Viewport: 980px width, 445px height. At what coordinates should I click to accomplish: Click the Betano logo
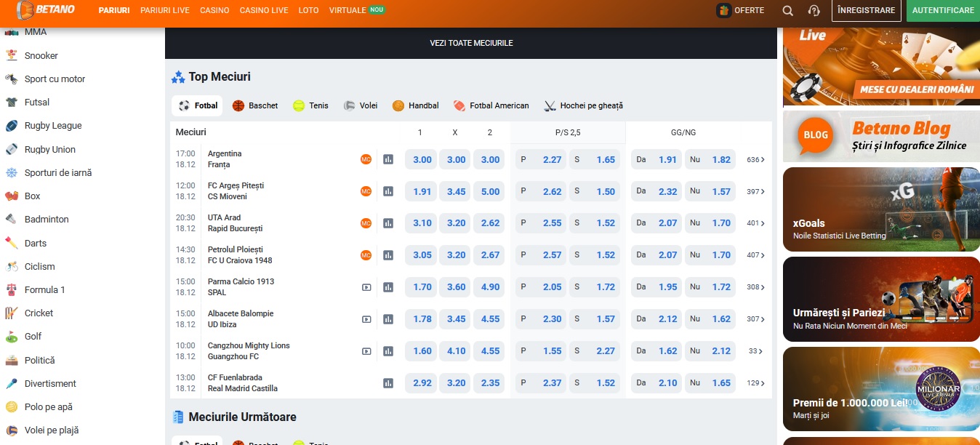45,10
